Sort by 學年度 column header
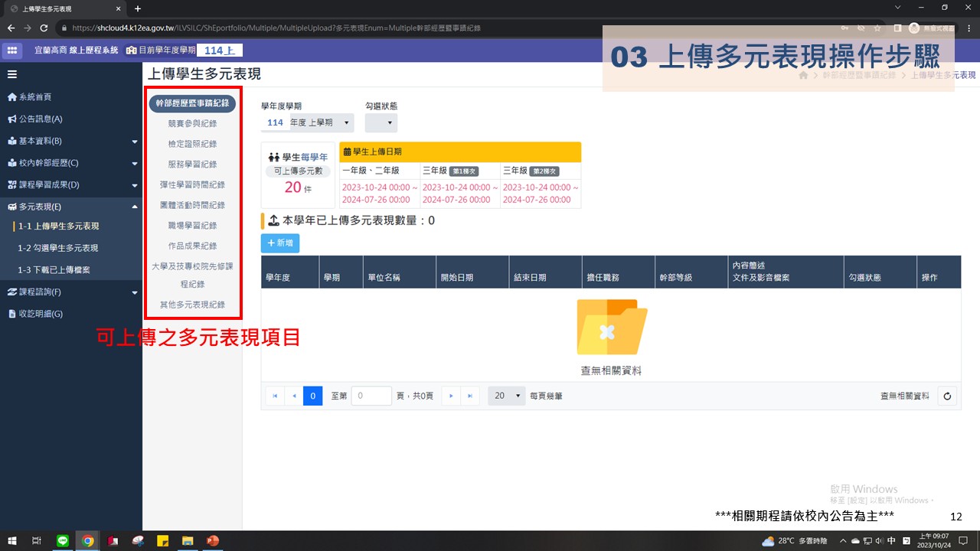 (289, 272)
